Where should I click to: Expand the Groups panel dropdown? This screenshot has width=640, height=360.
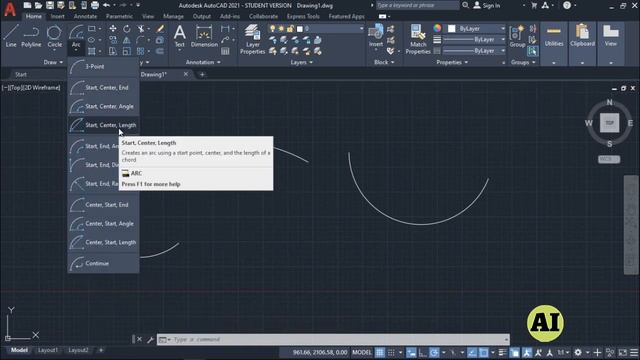click(523, 62)
